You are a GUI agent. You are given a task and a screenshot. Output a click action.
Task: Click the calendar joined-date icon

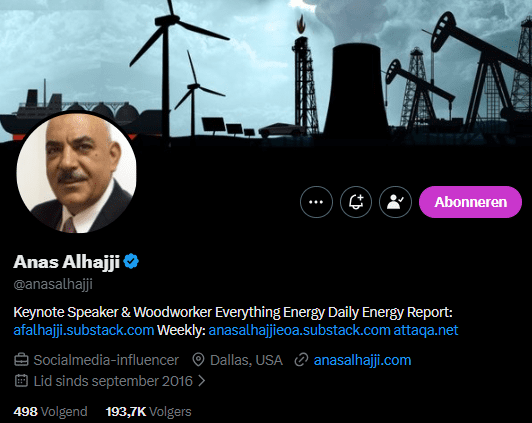(21, 381)
